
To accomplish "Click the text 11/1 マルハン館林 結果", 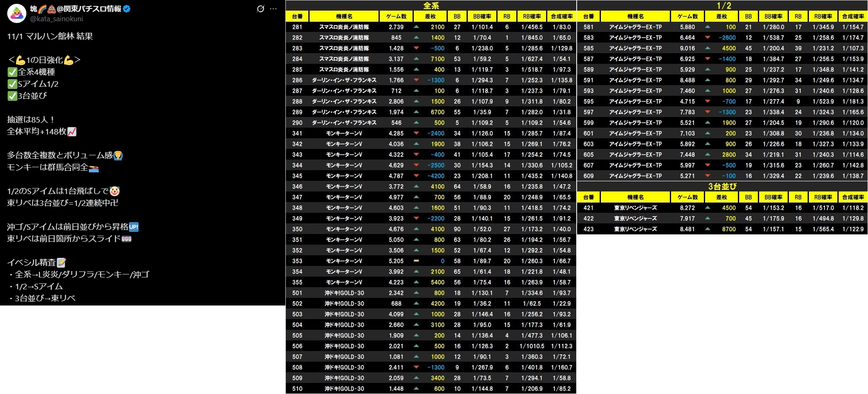I will pos(50,36).
